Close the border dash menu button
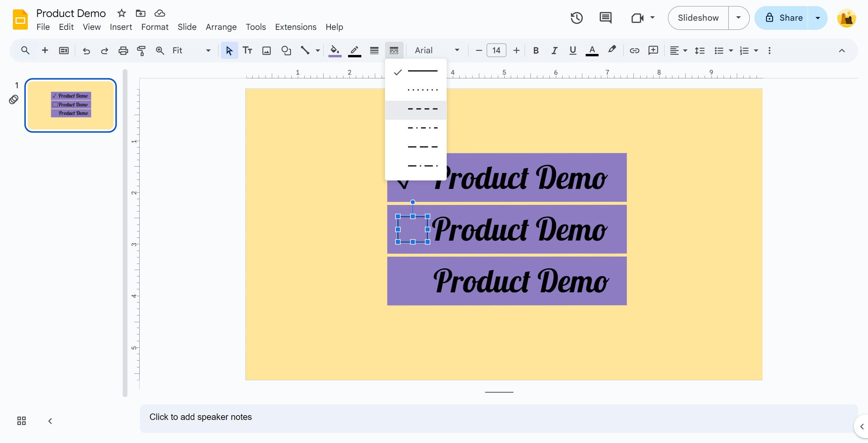 tap(394, 51)
